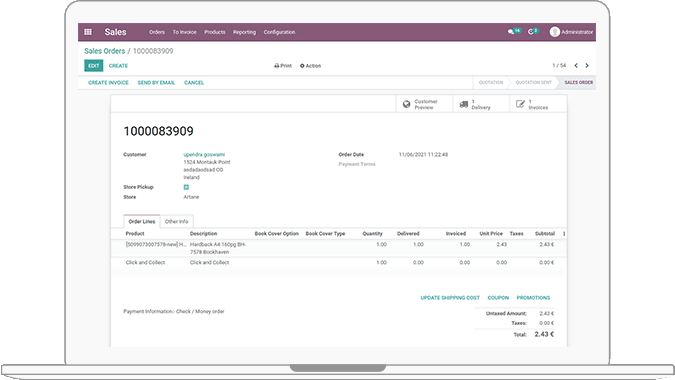Switch to the Other Info tab
The width and height of the screenshot is (675, 380).
(176, 221)
